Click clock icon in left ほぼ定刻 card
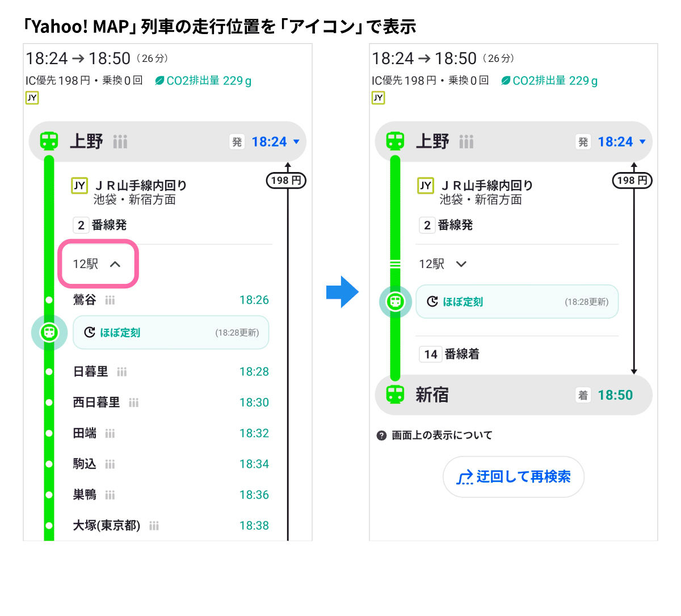681x616 pixels. (89, 332)
